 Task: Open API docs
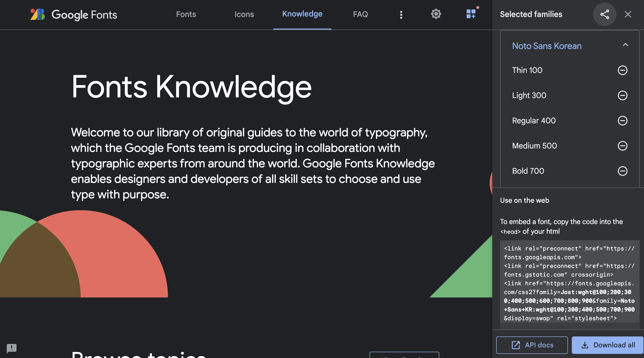click(532, 345)
